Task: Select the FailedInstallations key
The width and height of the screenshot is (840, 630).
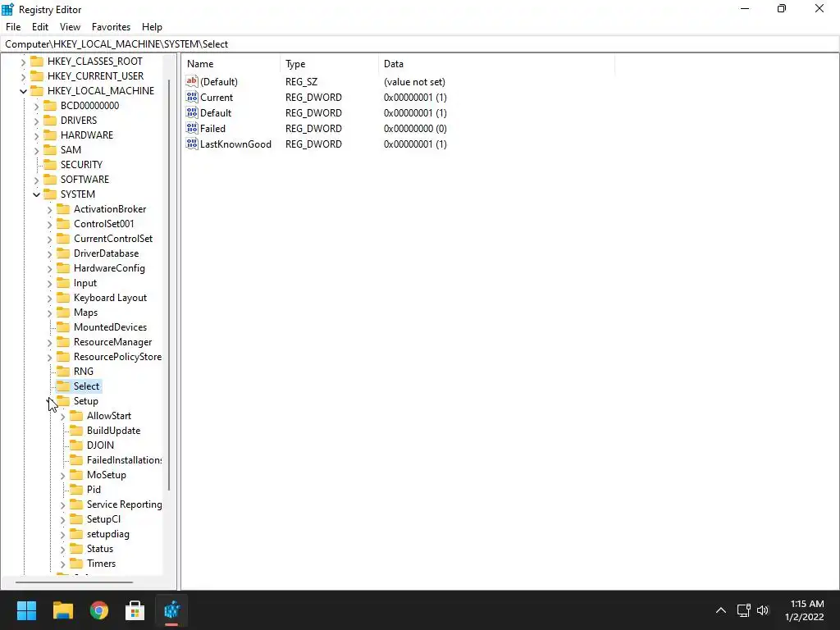Action: [x=125, y=459]
